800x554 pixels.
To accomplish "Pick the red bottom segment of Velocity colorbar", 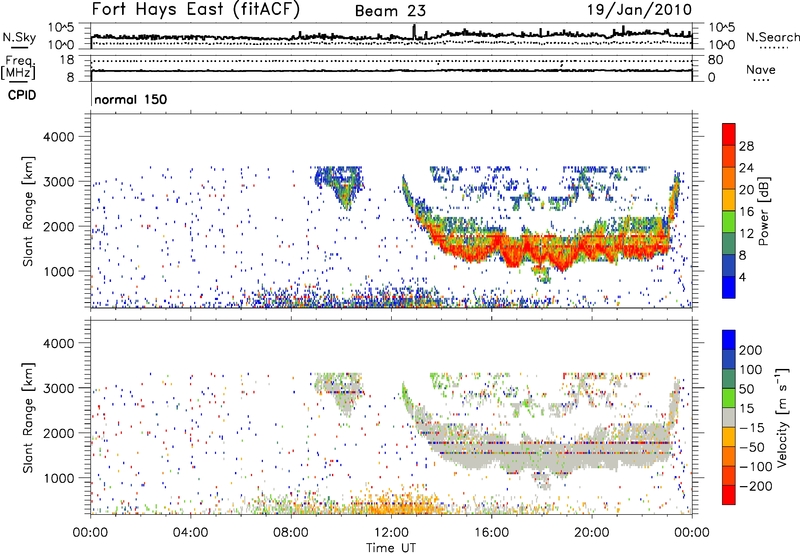I will 729,495.
